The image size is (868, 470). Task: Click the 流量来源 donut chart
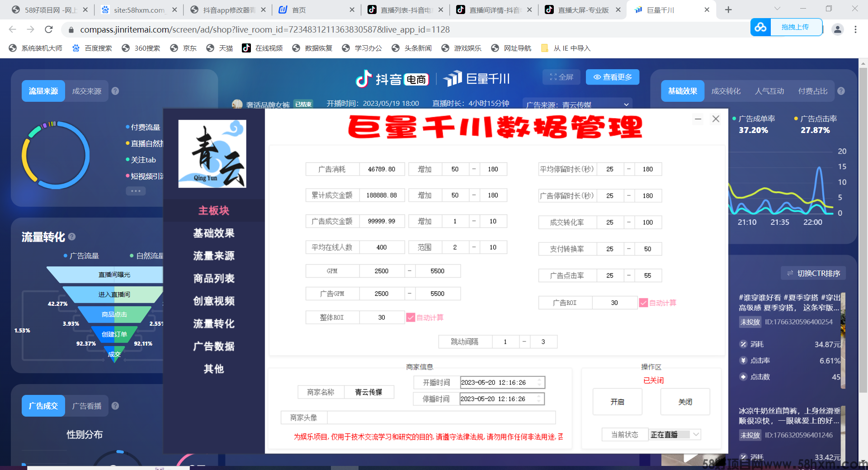[x=56, y=155]
